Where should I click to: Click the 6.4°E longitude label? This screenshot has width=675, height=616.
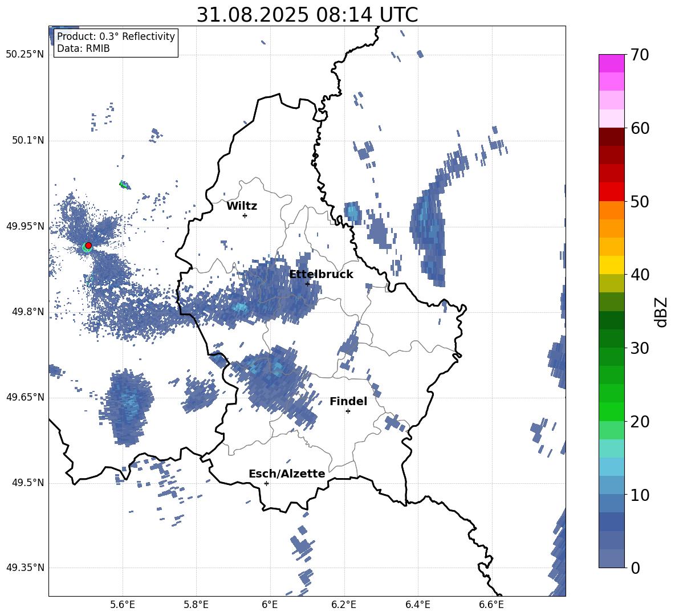point(417,605)
